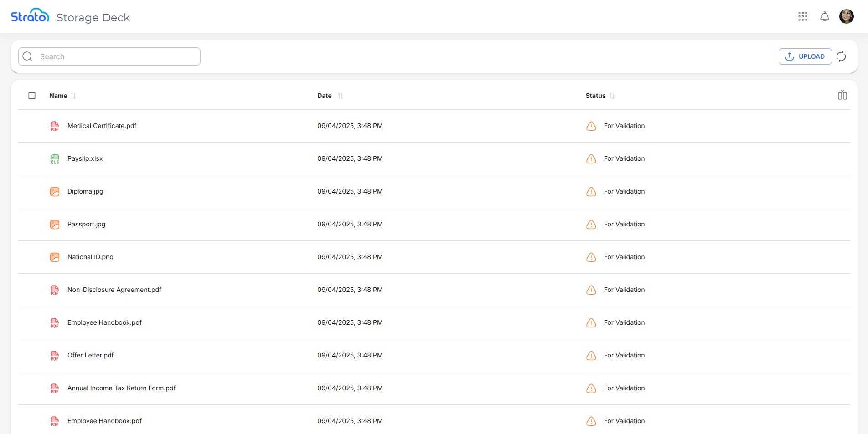Click the Diploma.jpg image file icon
This screenshot has width=868, height=434.
(55, 192)
